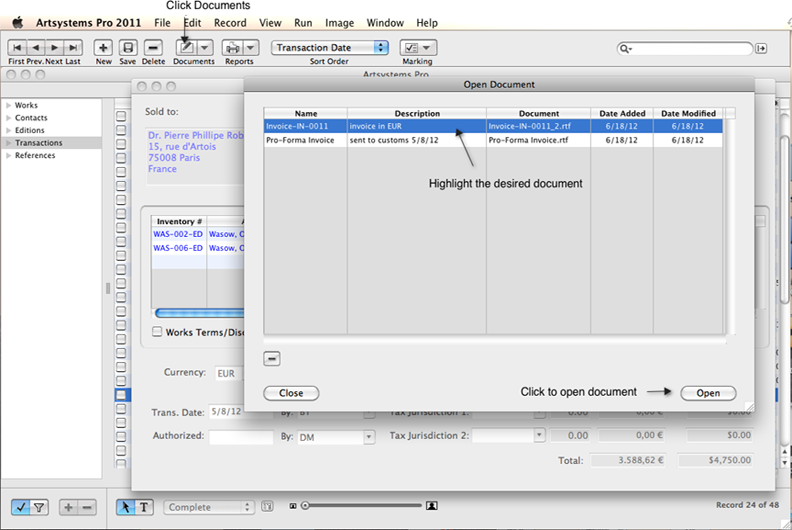Open the Reports dropdown arrow
The image size is (792, 530).
pyautogui.click(x=251, y=48)
